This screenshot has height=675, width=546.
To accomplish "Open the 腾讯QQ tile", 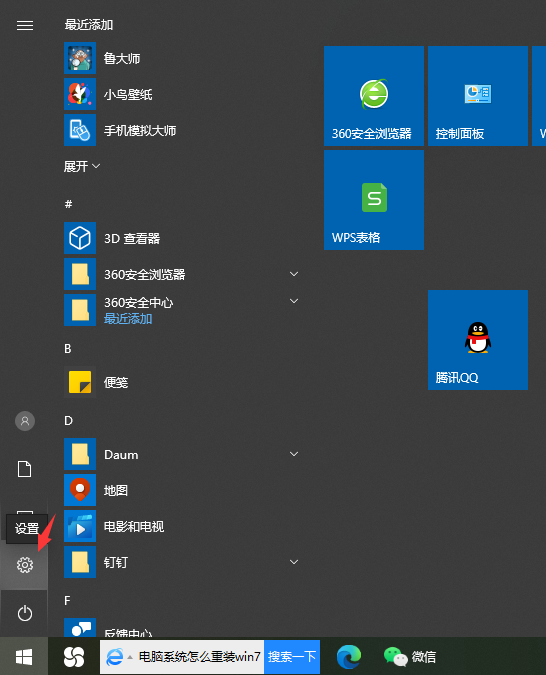I will [478, 340].
